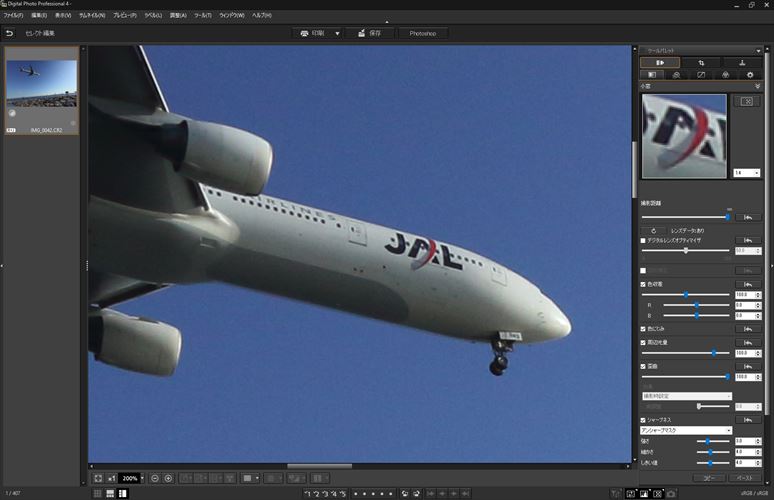
Task: Open the distortion effect dropdown
Action: [687, 396]
